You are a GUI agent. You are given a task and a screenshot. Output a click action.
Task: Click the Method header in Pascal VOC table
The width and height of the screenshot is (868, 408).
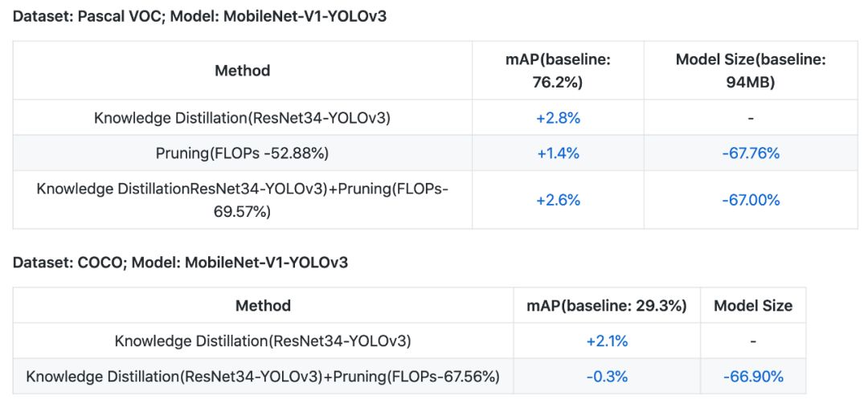(x=242, y=71)
